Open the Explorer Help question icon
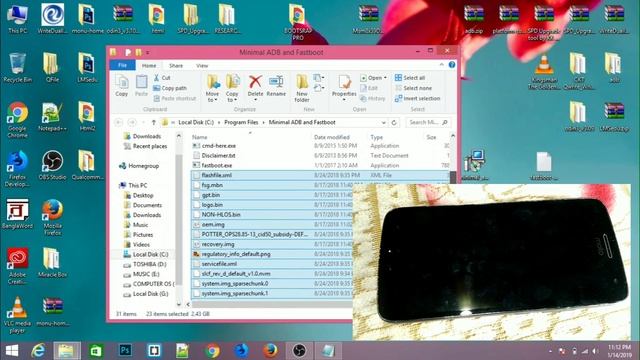The width and height of the screenshot is (640, 360). (x=452, y=65)
